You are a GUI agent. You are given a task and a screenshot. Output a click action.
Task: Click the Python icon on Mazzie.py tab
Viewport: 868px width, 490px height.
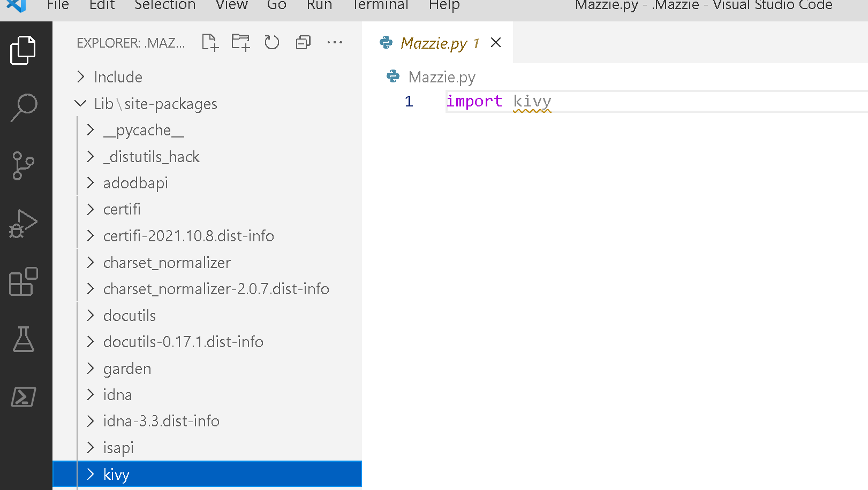386,42
